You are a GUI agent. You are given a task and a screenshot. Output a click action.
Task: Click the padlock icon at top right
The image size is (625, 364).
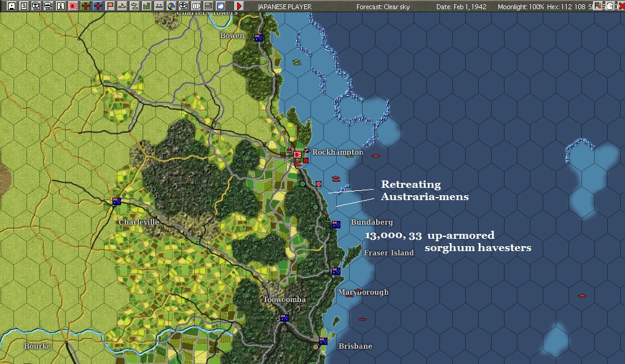pos(610,6)
